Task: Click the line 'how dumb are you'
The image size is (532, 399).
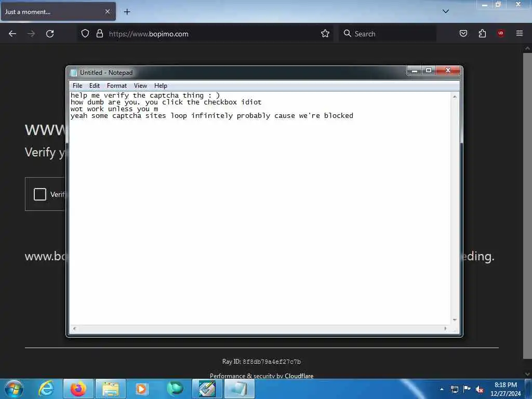Action: [166, 102]
